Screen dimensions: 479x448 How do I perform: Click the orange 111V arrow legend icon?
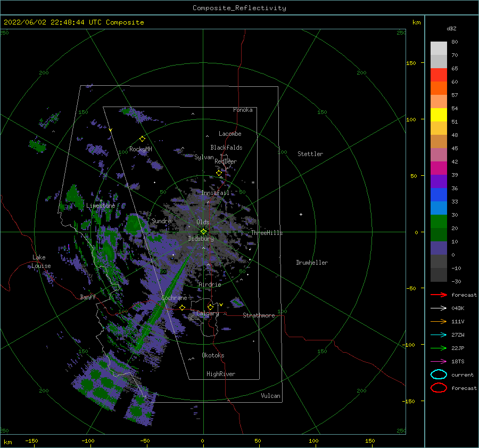(x=439, y=321)
